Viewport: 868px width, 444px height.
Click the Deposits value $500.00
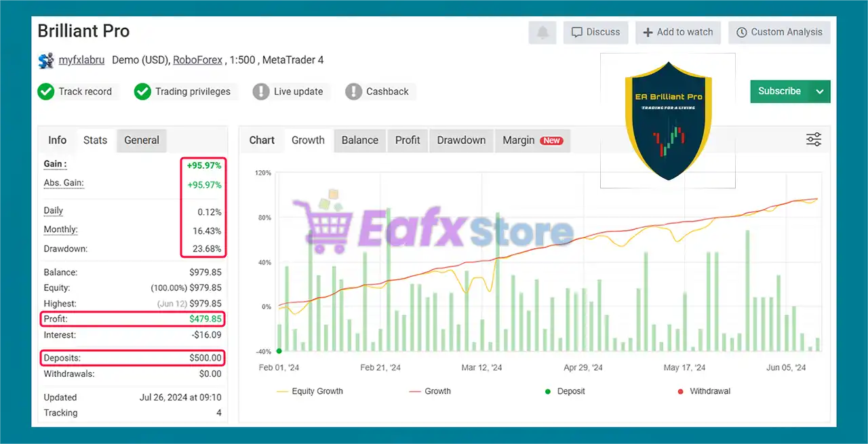coord(205,358)
